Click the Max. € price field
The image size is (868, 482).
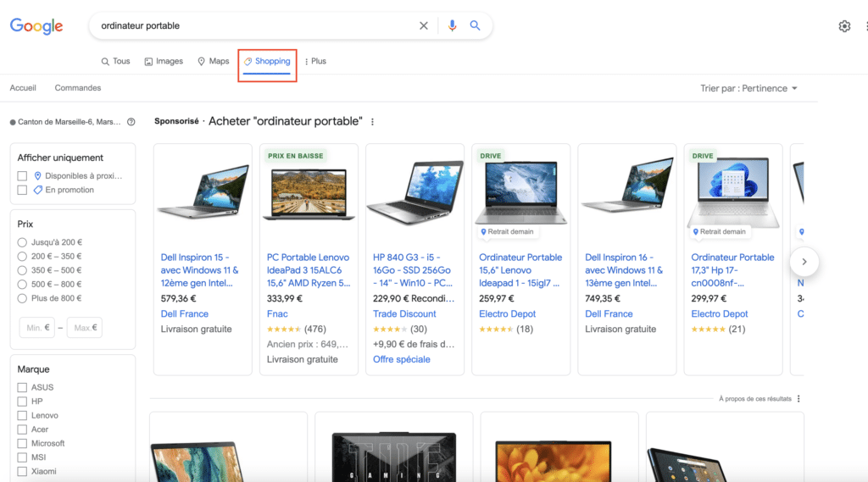85,328
